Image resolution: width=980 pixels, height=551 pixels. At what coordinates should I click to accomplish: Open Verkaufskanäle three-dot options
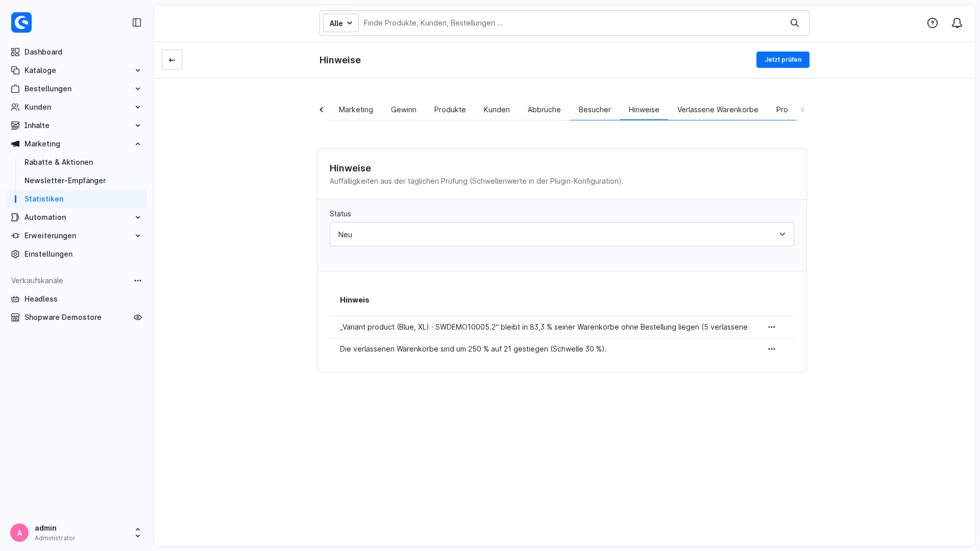pos(138,281)
